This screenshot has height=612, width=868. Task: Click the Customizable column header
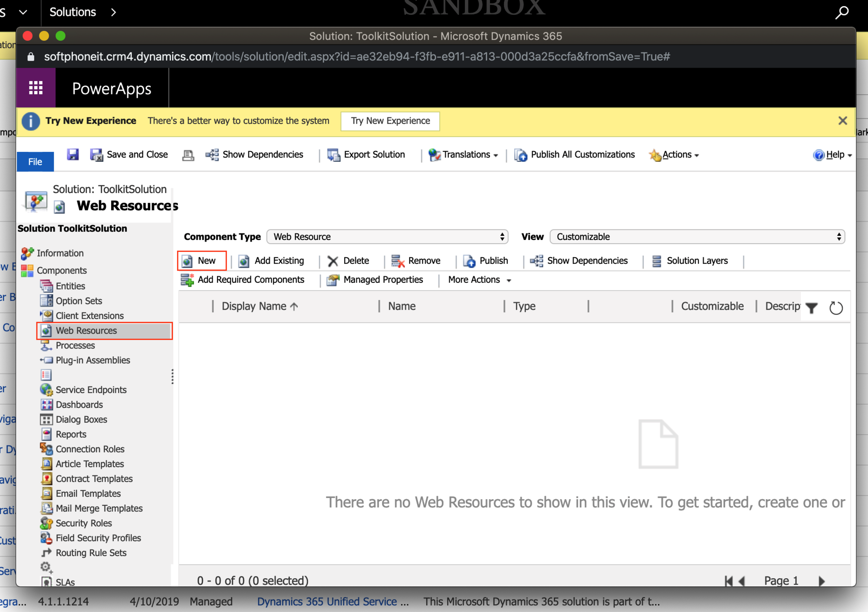click(x=712, y=306)
